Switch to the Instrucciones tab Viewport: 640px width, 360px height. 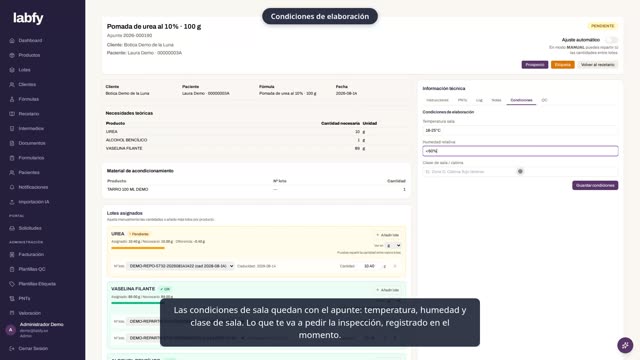click(437, 100)
